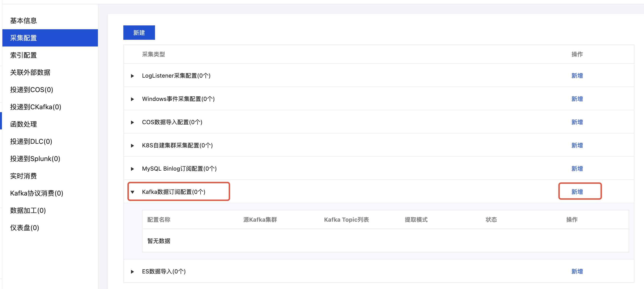Open Kafka协议消费(0) sidebar item
Viewport: 644px width, 289px height.
click(36, 193)
